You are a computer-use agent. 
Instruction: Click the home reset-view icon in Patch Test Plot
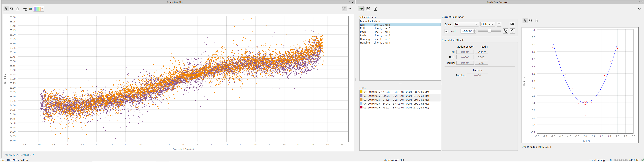click(x=17, y=9)
